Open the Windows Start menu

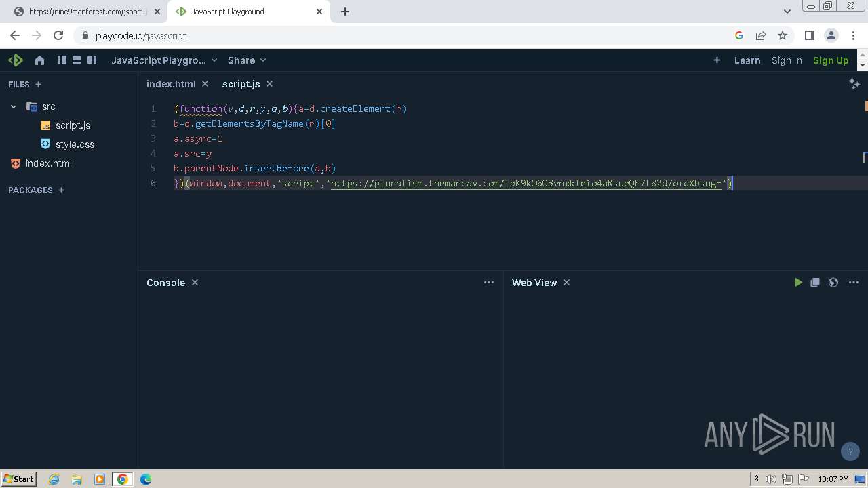point(19,479)
